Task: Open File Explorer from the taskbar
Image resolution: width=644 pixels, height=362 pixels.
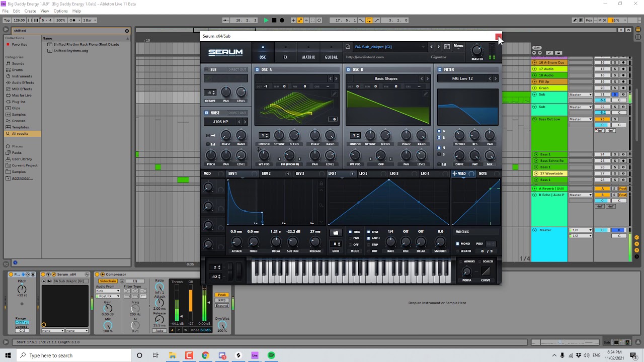Action: 173,355
